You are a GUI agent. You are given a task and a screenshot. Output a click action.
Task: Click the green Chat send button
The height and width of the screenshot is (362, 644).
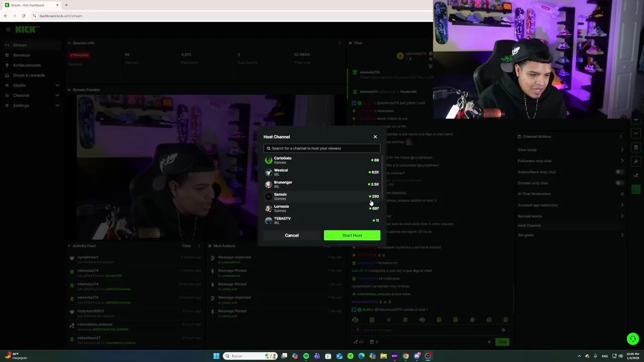(502, 342)
